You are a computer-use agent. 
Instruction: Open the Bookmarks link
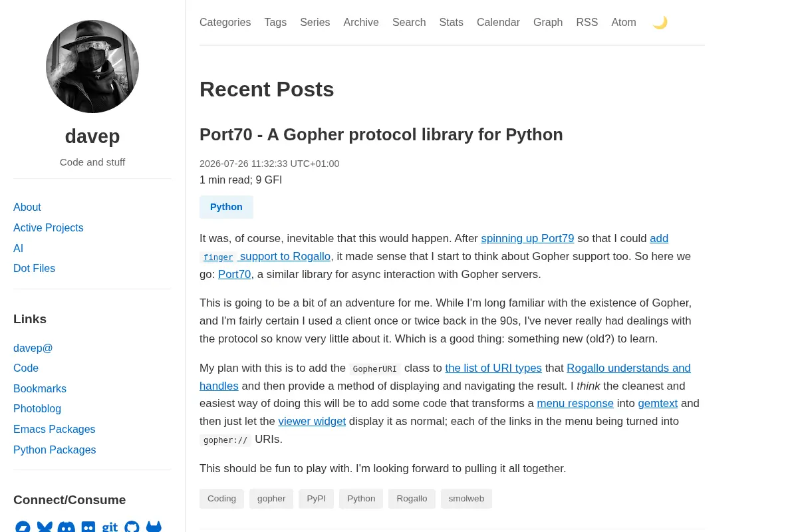[40, 389]
